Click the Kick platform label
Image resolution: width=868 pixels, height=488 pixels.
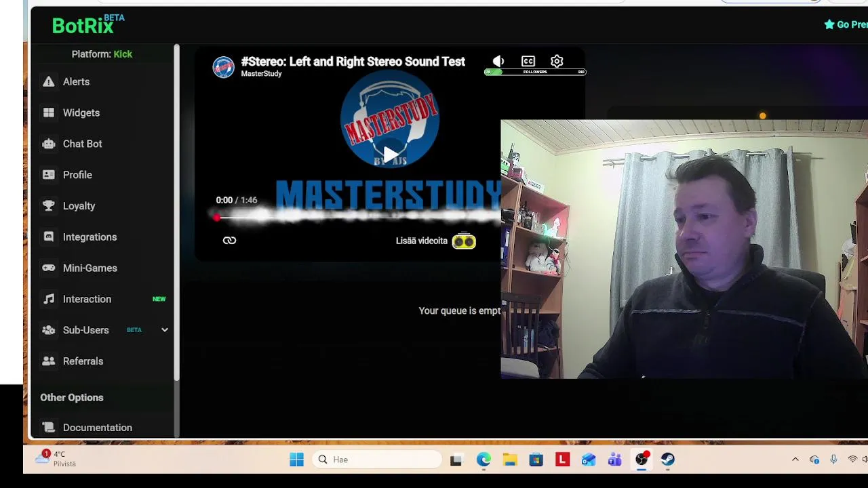click(x=123, y=54)
